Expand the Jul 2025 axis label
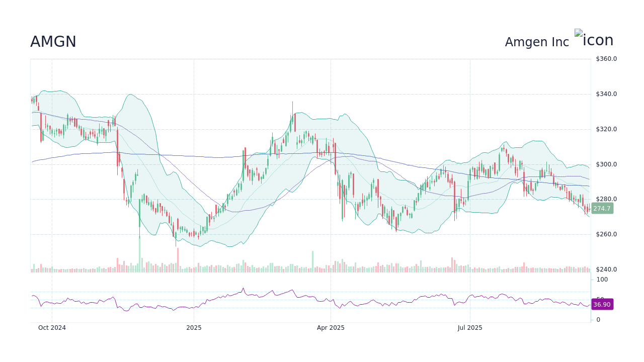644x362 pixels. click(470, 327)
